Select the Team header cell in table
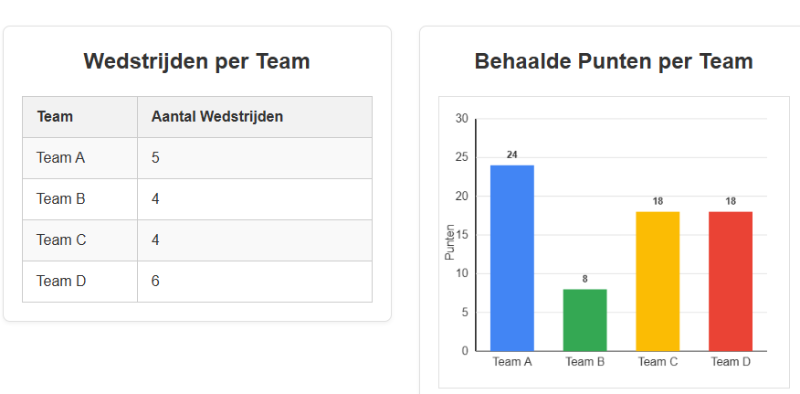Viewport: 800px width, 394px height. [x=80, y=117]
